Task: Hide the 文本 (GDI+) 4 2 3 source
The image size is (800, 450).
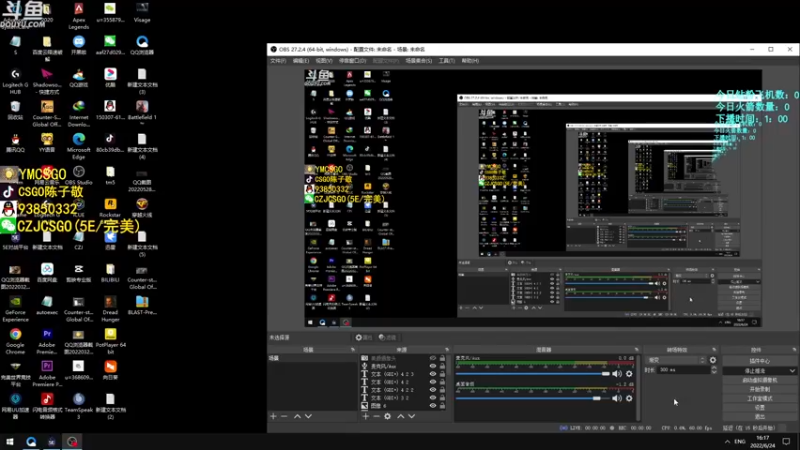Action: [x=433, y=374]
